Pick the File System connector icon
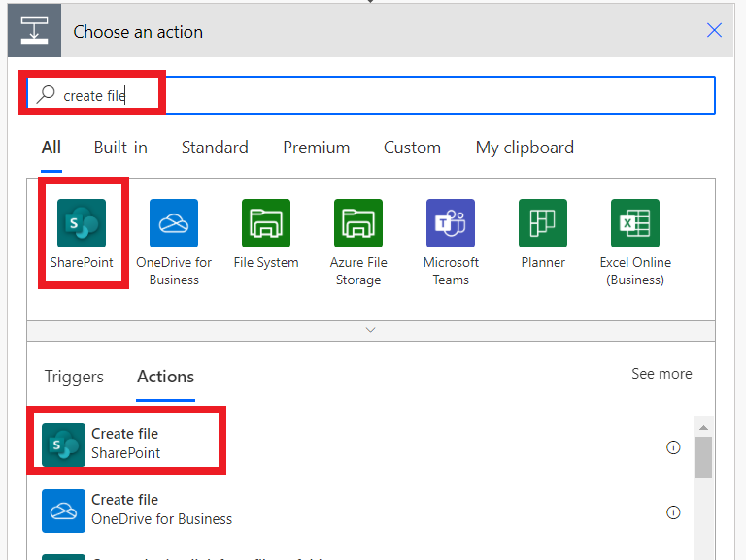The height and width of the screenshot is (560, 746). [x=266, y=223]
